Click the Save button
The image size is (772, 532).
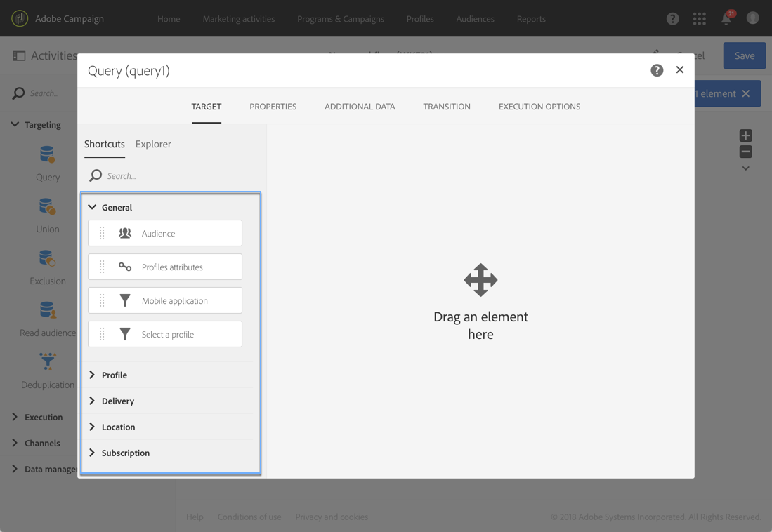pos(745,55)
